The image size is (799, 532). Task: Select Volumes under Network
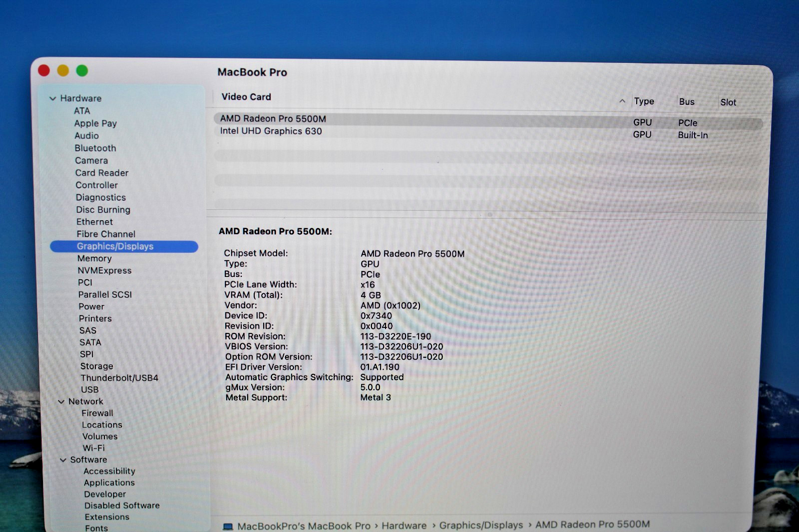click(100, 436)
